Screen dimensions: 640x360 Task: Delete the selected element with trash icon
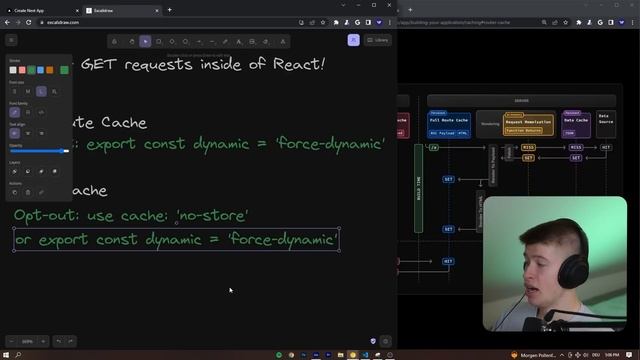[28, 192]
